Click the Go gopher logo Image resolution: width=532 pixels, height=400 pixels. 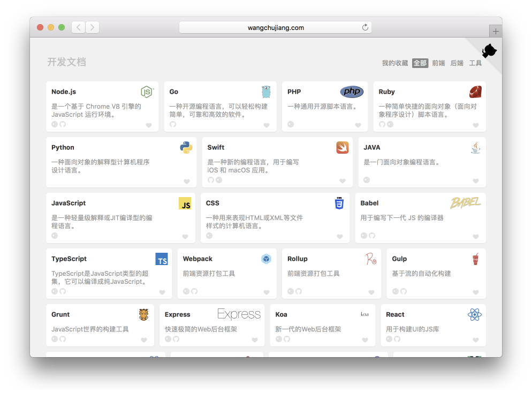tap(267, 92)
